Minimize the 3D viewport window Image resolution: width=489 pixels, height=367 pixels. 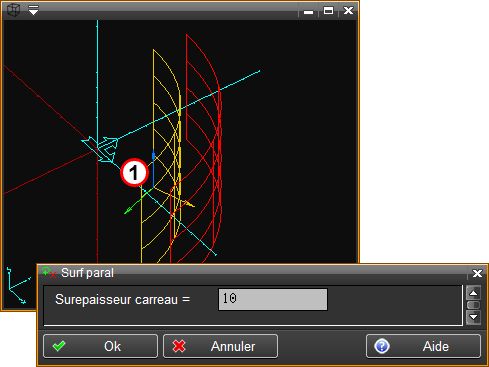pyautogui.click(x=309, y=12)
